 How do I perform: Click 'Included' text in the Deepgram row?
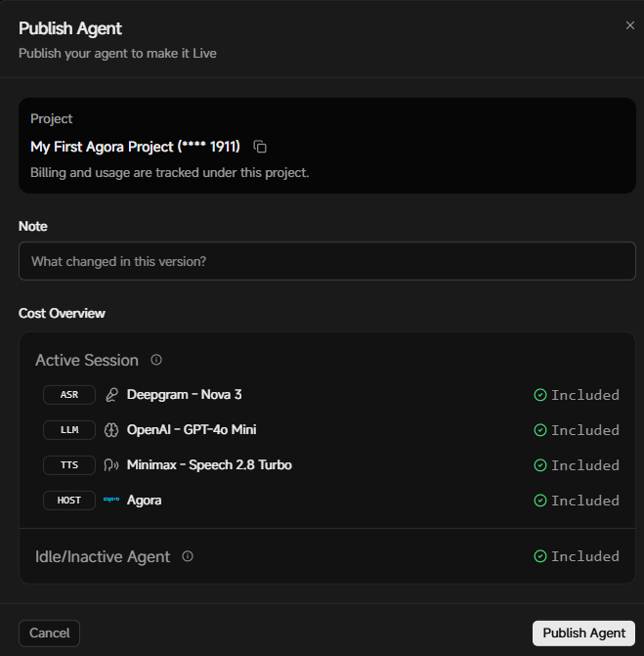coord(585,395)
